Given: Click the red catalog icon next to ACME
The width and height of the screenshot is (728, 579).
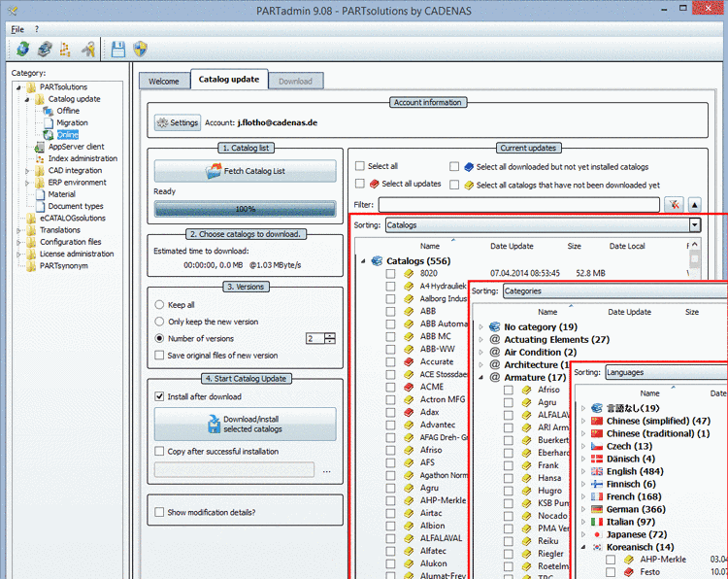Looking at the screenshot, I should (409, 387).
